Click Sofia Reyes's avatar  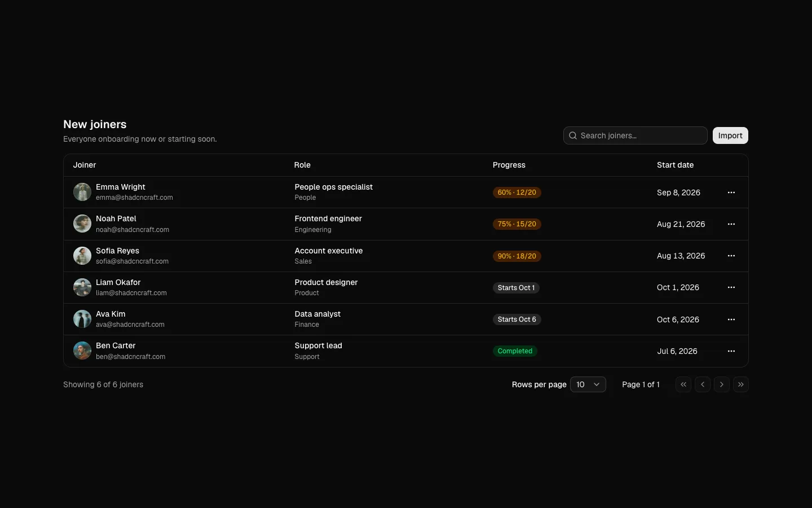click(82, 256)
